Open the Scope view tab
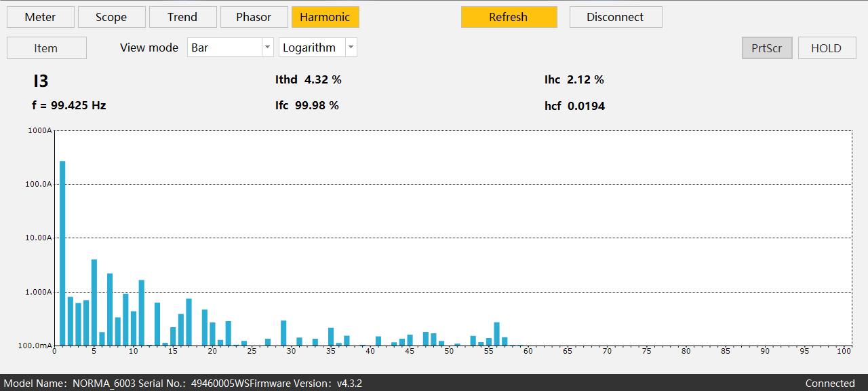 pyautogui.click(x=111, y=17)
